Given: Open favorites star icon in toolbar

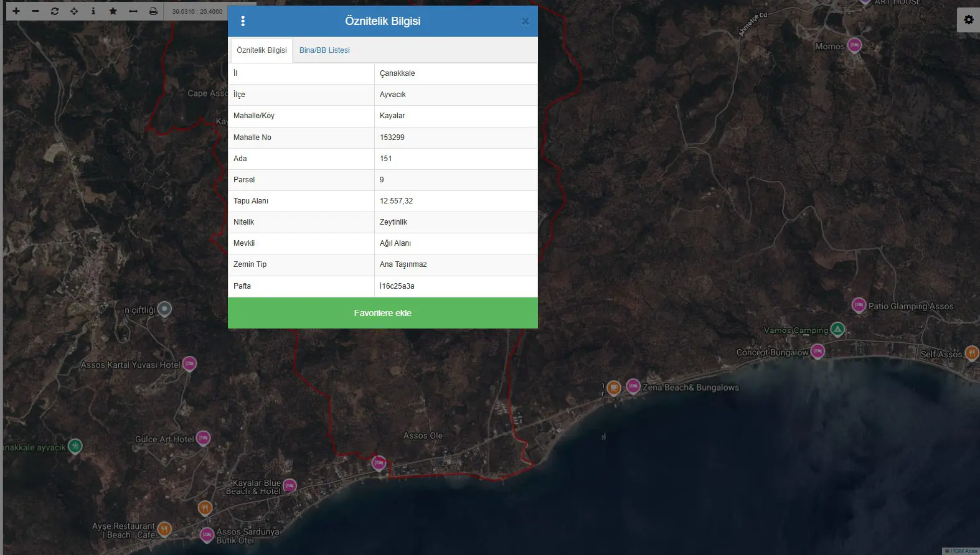Looking at the screenshot, I should point(113,11).
